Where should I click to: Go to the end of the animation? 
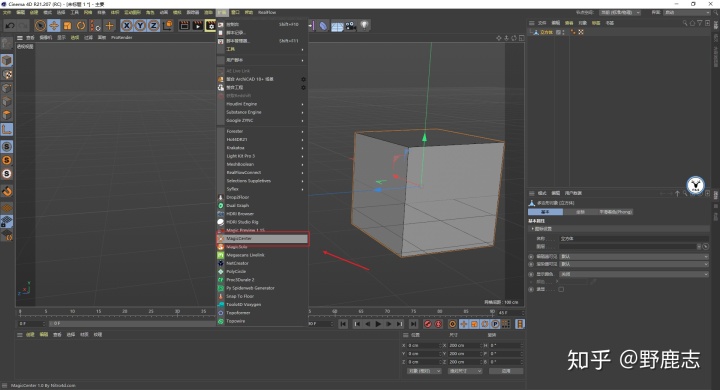pyautogui.click(x=413, y=324)
